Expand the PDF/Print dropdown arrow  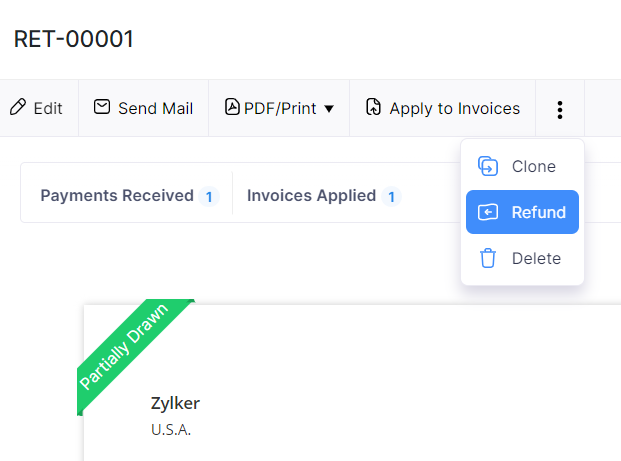point(329,108)
